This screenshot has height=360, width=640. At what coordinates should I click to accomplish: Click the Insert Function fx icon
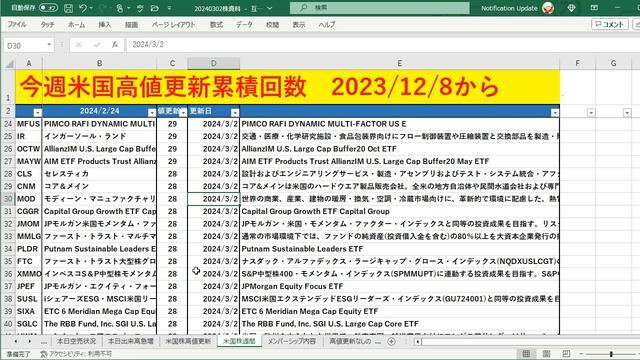115,44
